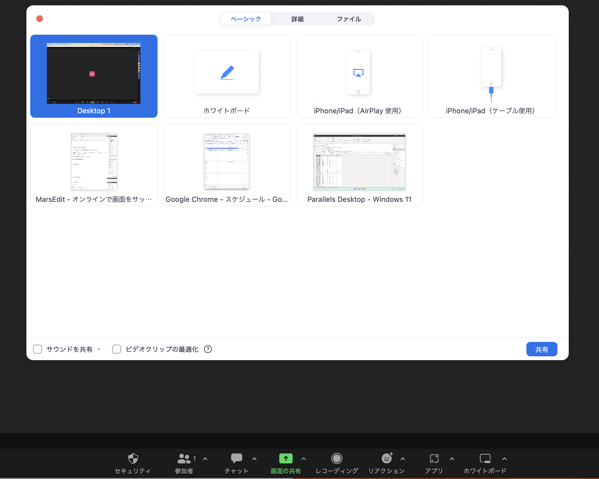The width and height of the screenshot is (599, 479).
Task: Open the Security shield icon in toolbar
Action: 133,458
